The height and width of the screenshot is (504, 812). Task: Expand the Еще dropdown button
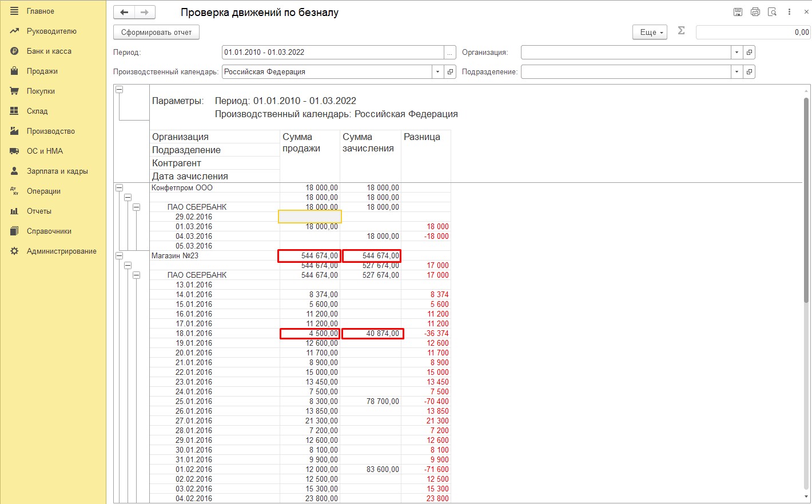[650, 33]
